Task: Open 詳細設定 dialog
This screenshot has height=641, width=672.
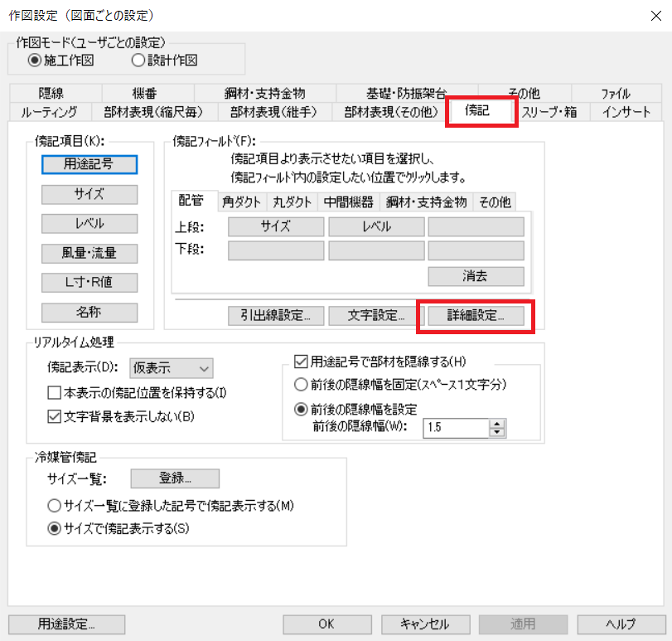Action: [x=475, y=315]
